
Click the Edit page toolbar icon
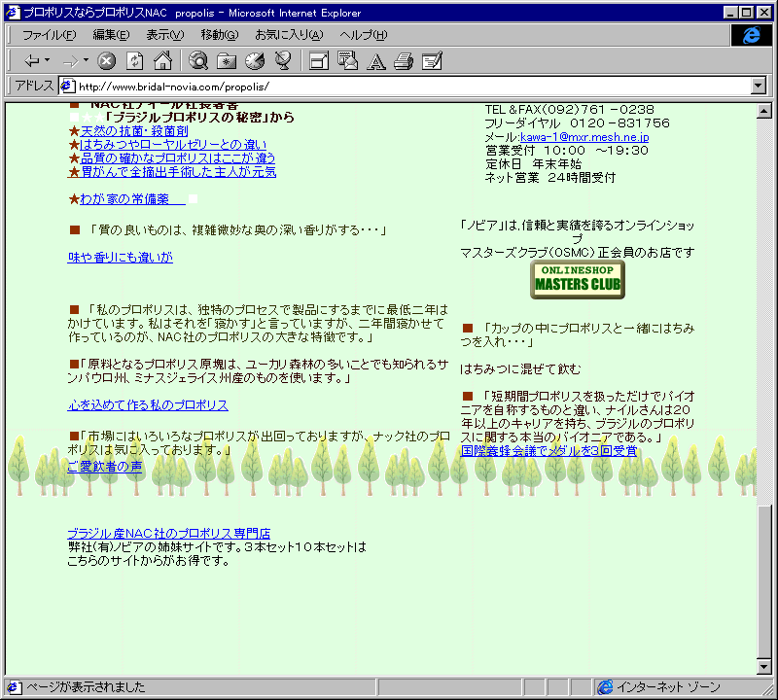coord(432,61)
